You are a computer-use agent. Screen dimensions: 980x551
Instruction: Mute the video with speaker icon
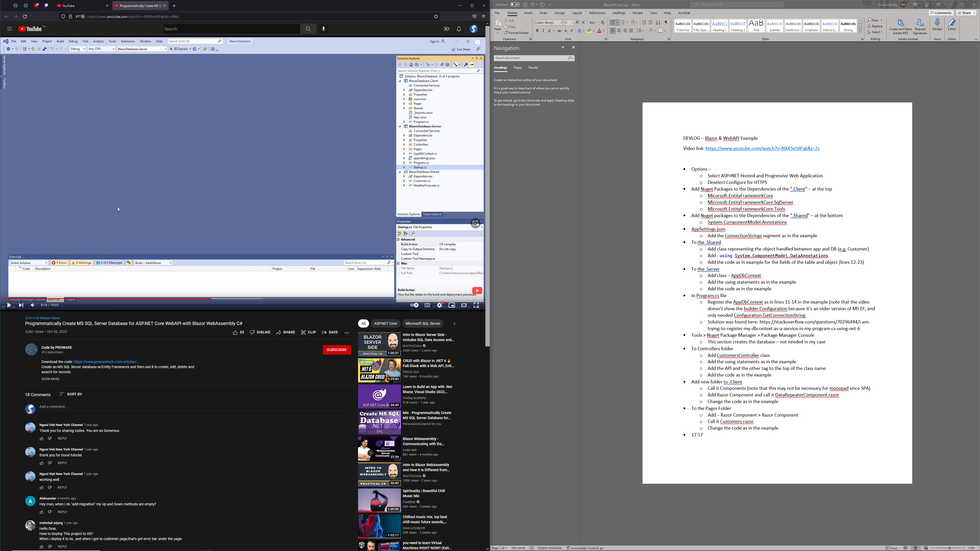coord(33,305)
